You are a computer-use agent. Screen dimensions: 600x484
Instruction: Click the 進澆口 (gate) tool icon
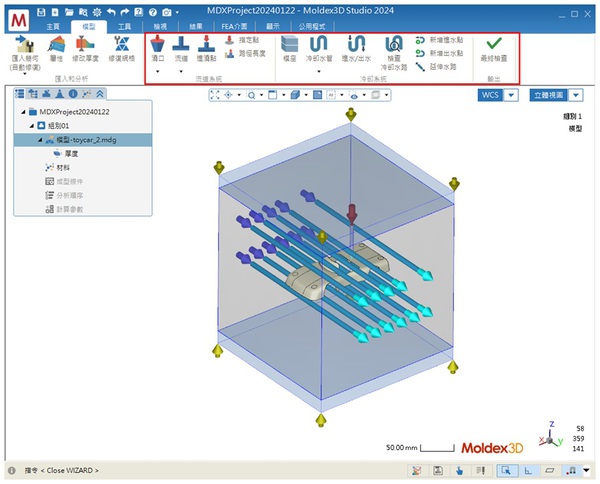(x=157, y=45)
